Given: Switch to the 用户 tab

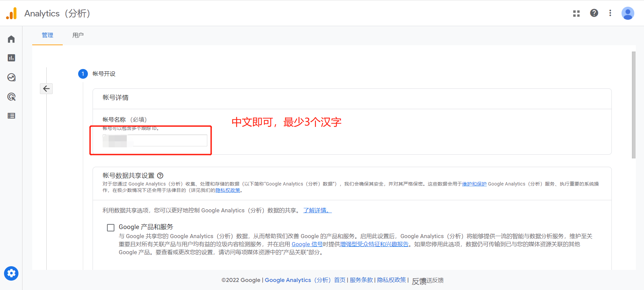Looking at the screenshot, I should point(78,35).
